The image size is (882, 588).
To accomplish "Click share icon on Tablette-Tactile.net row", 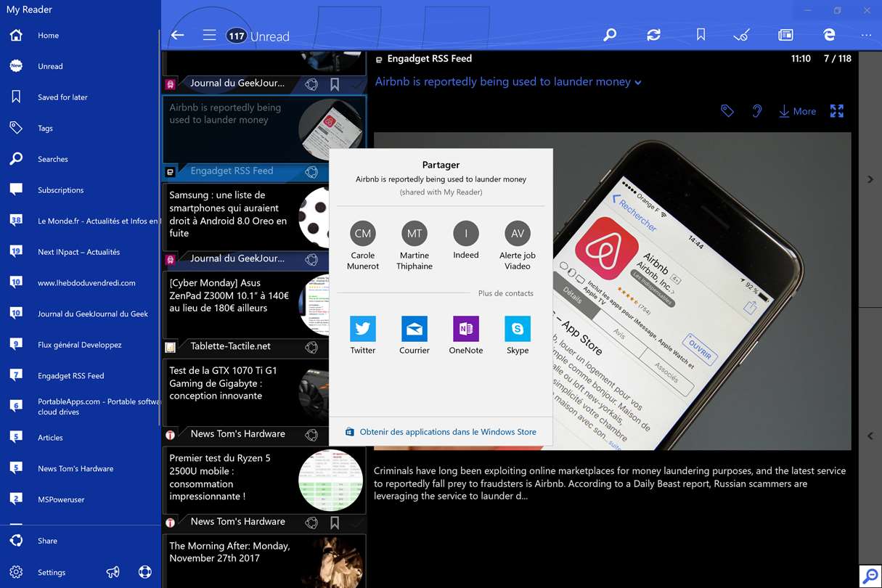I will point(311,347).
